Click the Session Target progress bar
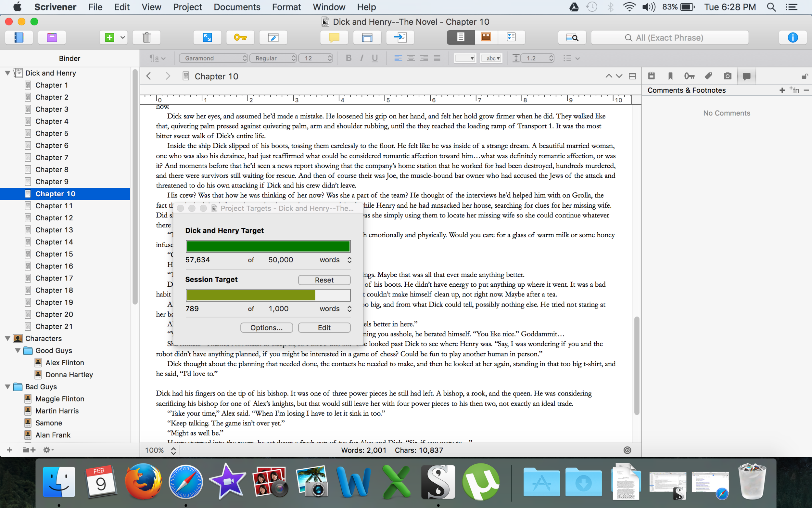This screenshot has height=508, width=812. (268, 295)
